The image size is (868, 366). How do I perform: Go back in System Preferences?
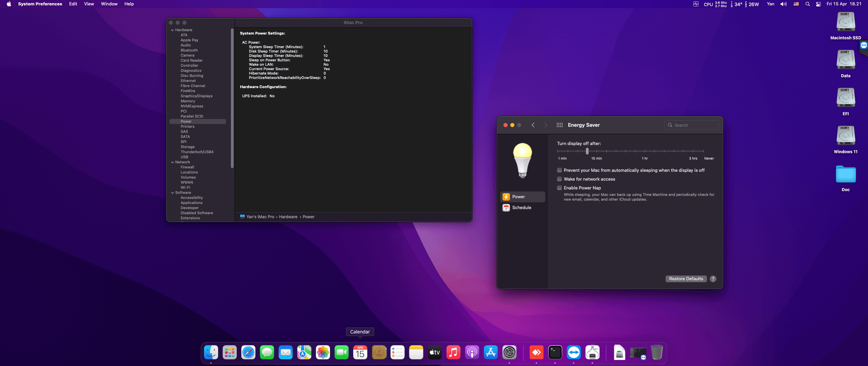[x=533, y=125]
